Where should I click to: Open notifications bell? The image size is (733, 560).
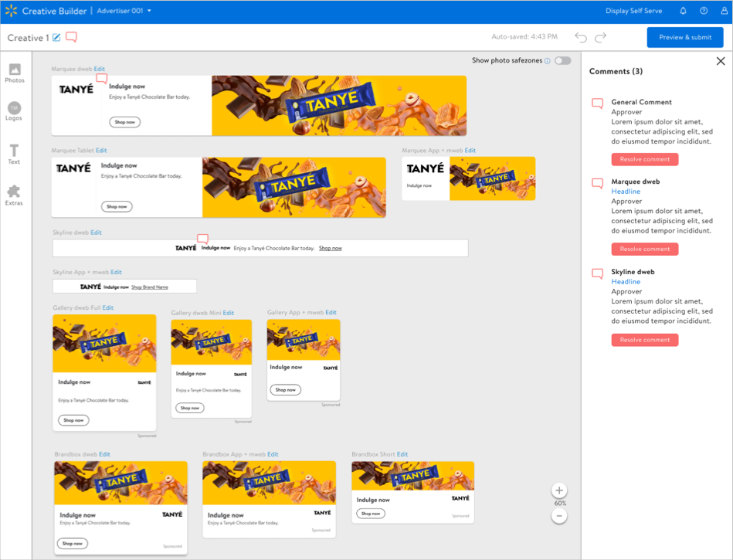683,11
